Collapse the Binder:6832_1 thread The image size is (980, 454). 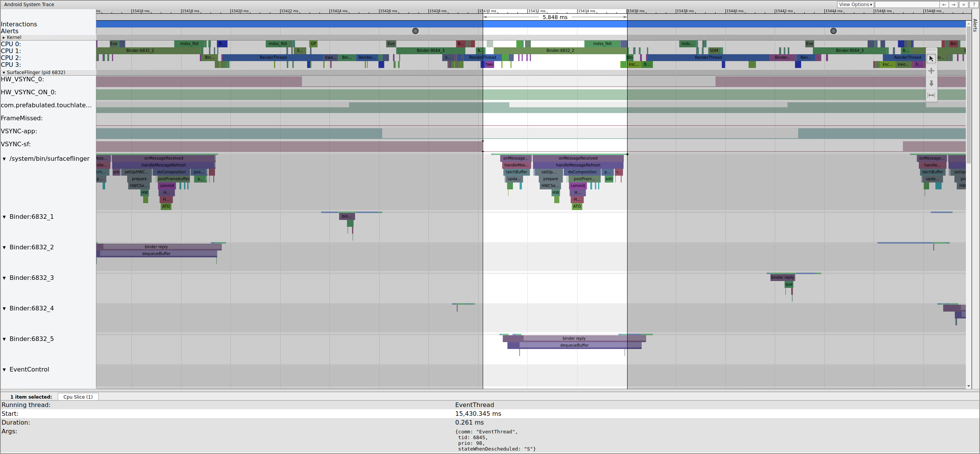point(4,216)
